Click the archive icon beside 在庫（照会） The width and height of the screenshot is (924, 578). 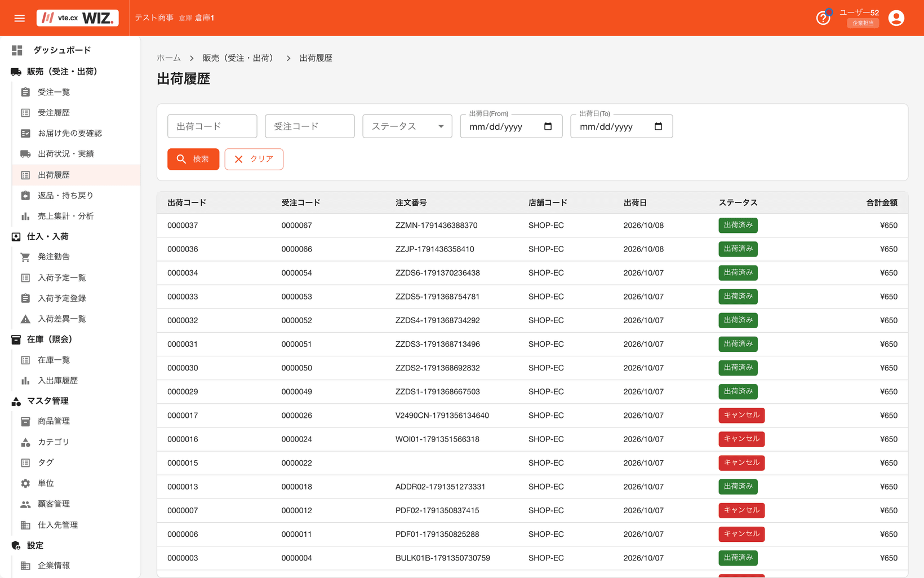pos(16,339)
